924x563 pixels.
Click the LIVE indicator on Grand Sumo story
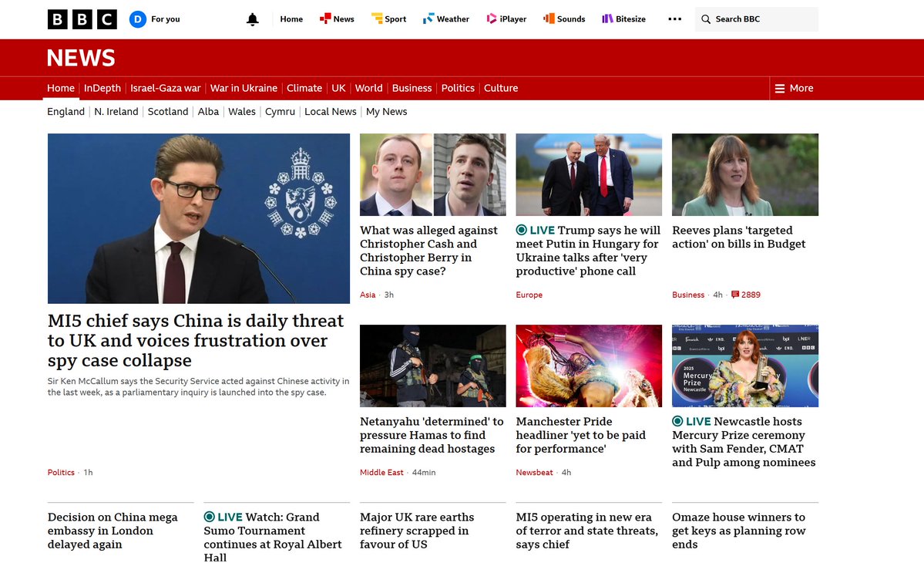tap(223, 517)
